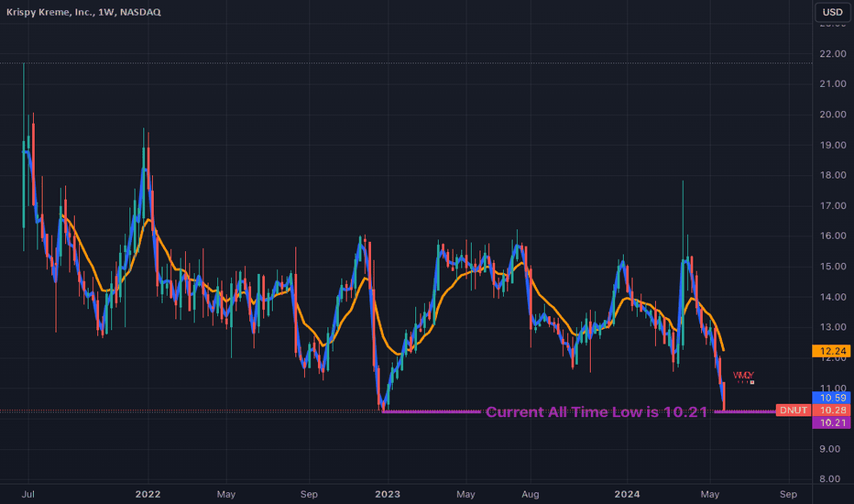Click the Aug time axis label

(531, 494)
